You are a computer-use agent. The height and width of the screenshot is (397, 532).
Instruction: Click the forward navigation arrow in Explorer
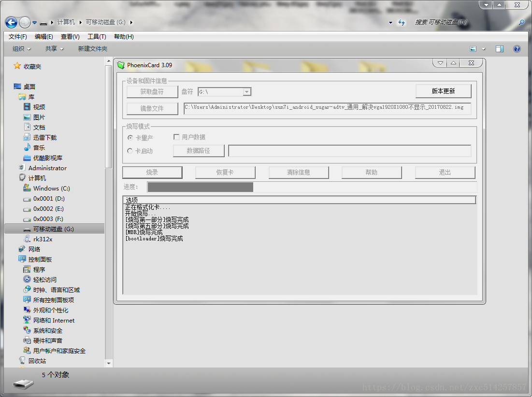25,22
